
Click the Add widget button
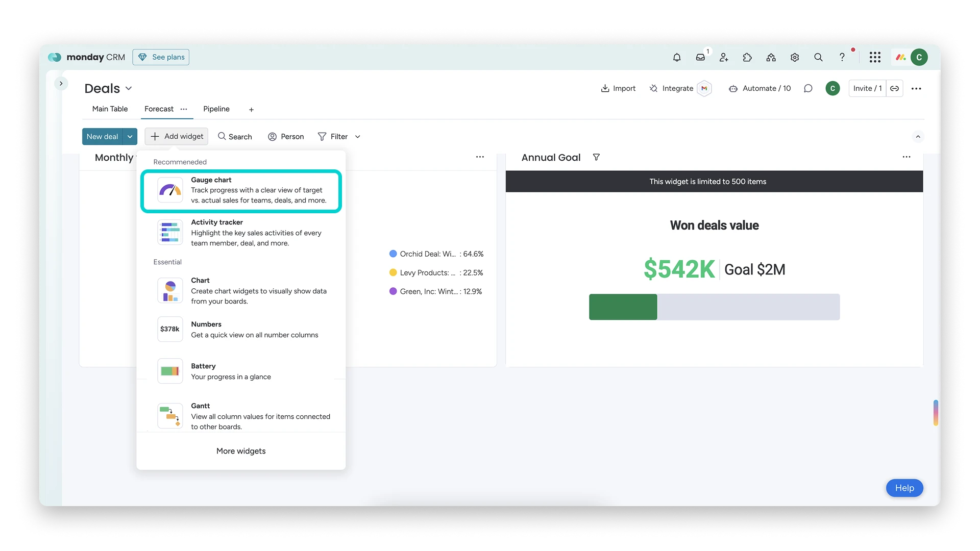[177, 137]
